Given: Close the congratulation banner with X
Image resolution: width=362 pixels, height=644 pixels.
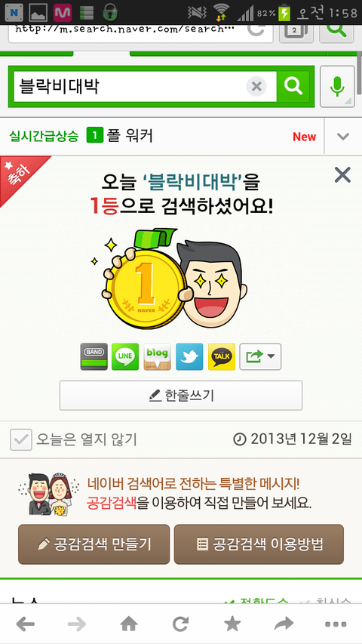Looking at the screenshot, I should [342, 175].
